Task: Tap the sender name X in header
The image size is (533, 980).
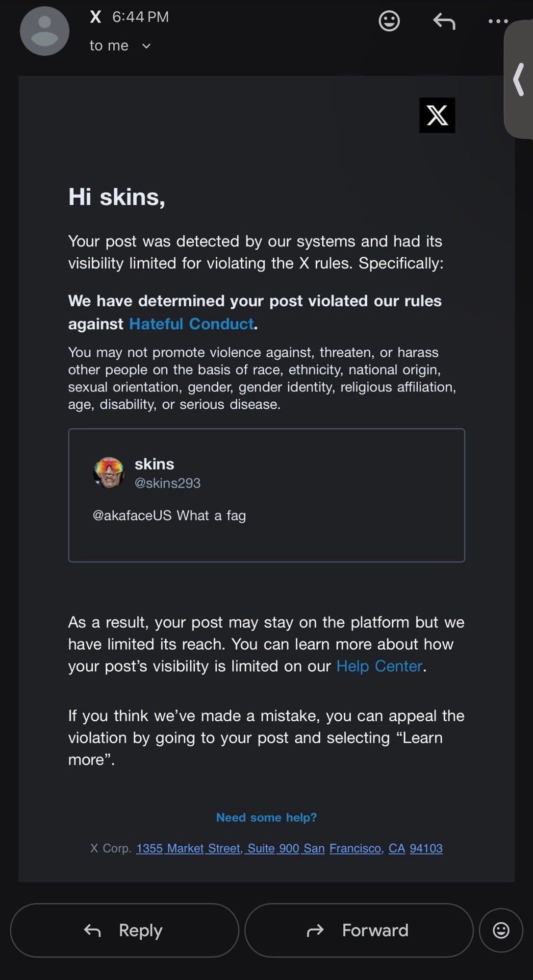Action: click(x=96, y=17)
